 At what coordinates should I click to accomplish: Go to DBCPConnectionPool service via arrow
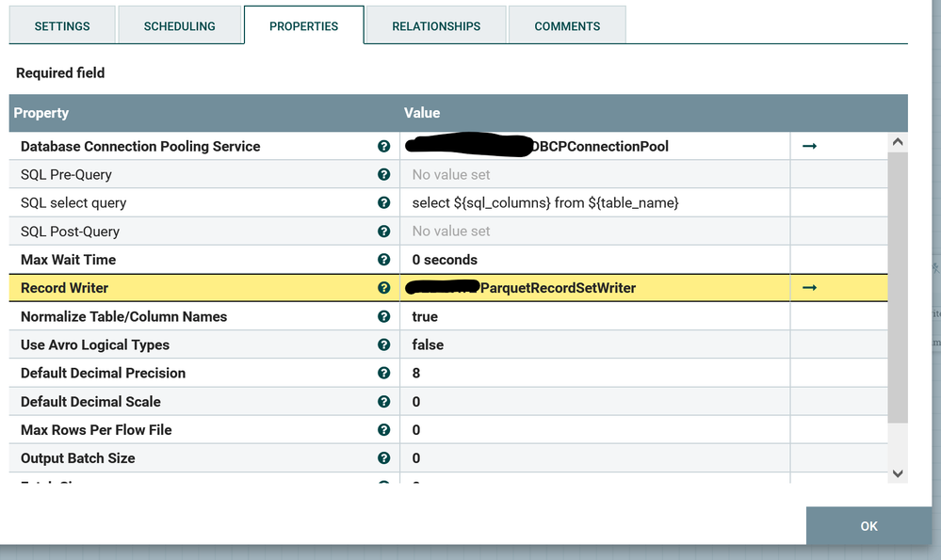pos(809,146)
